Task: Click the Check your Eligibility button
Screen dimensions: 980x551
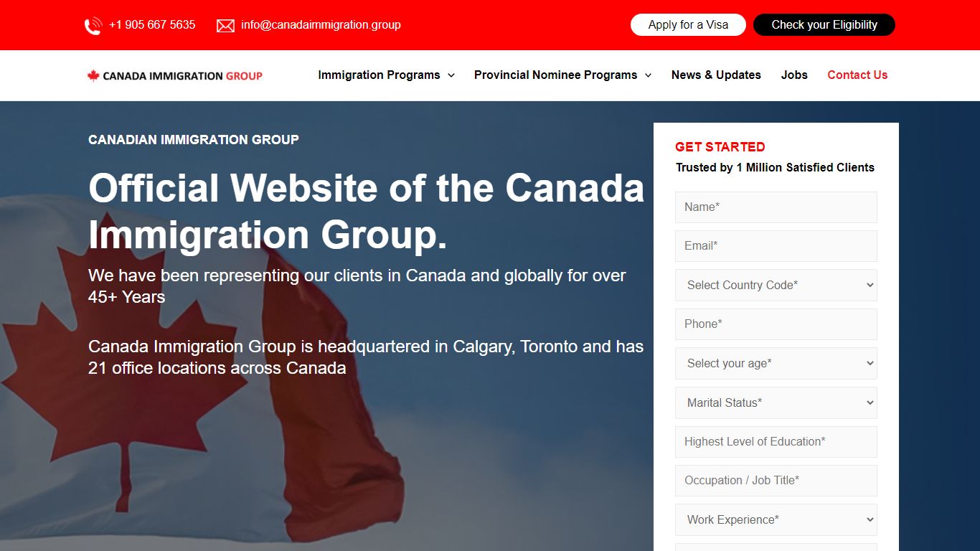Action: (824, 24)
